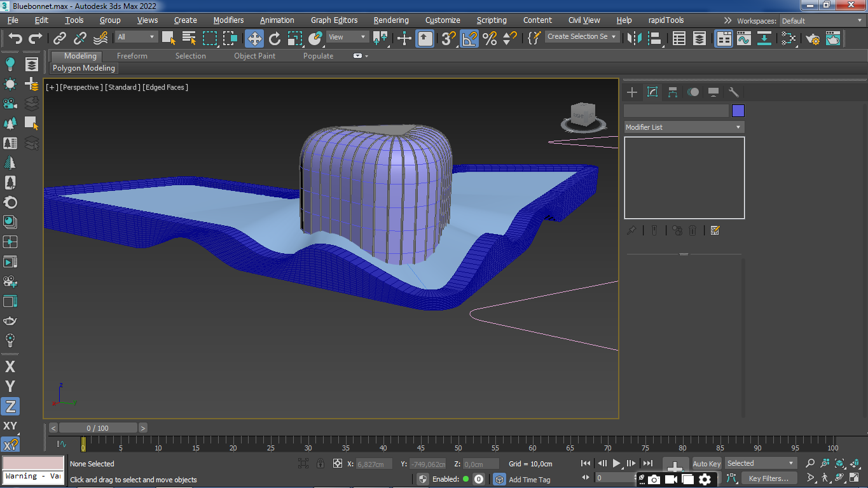Click the Polygon Modeling panel button
This screenshot has height=488, width=868.
point(84,68)
